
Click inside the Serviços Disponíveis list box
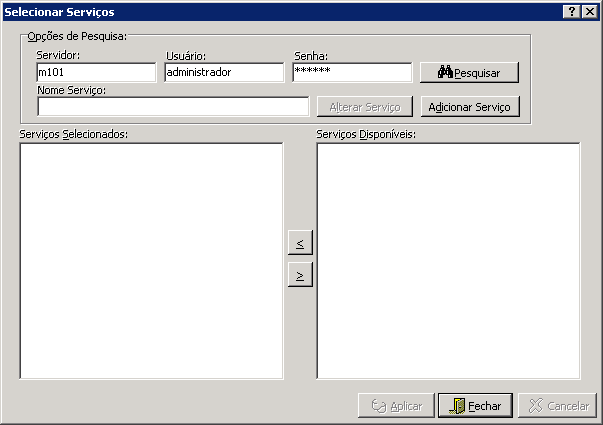448,260
